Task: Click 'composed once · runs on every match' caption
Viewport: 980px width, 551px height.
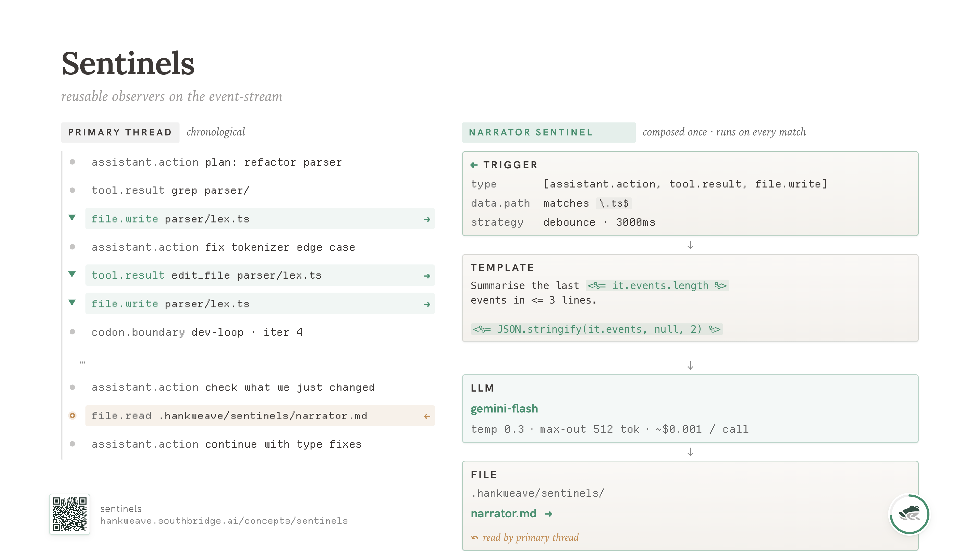Action: click(724, 132)
